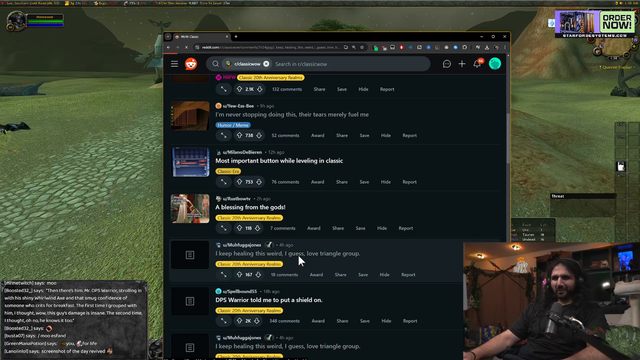Screen dimensions: 640x360
Task: Open the user profile avatar menu
Action: pos(495,64)
